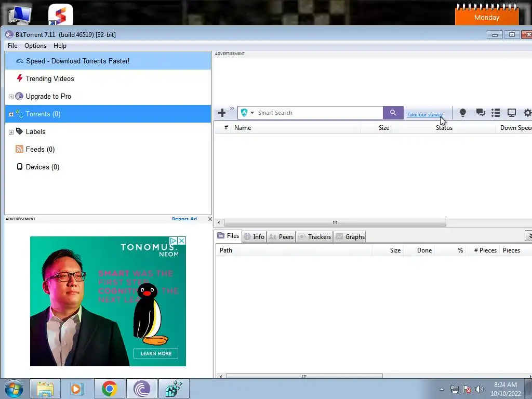This screenshot has width=532, height=399.
Task: Close the Tonomus ad with X icon
Action: (182, 241)
